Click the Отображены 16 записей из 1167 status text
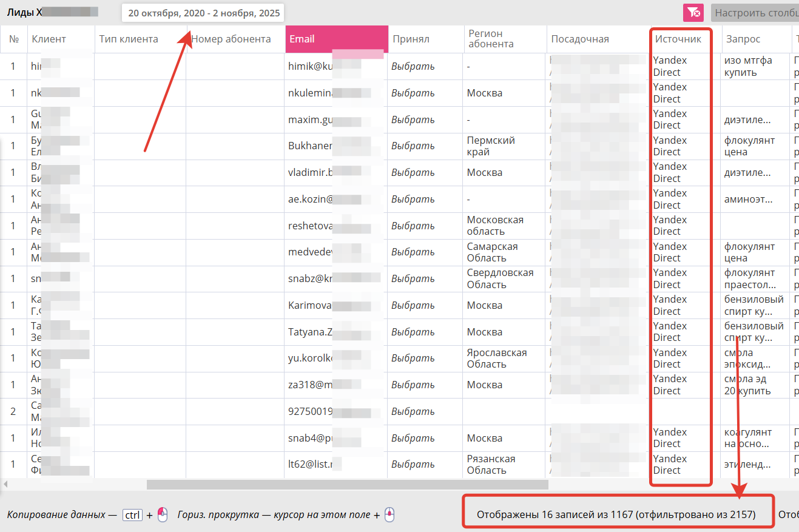The height and width of the screenshot is (532, 799). [616, 514]
